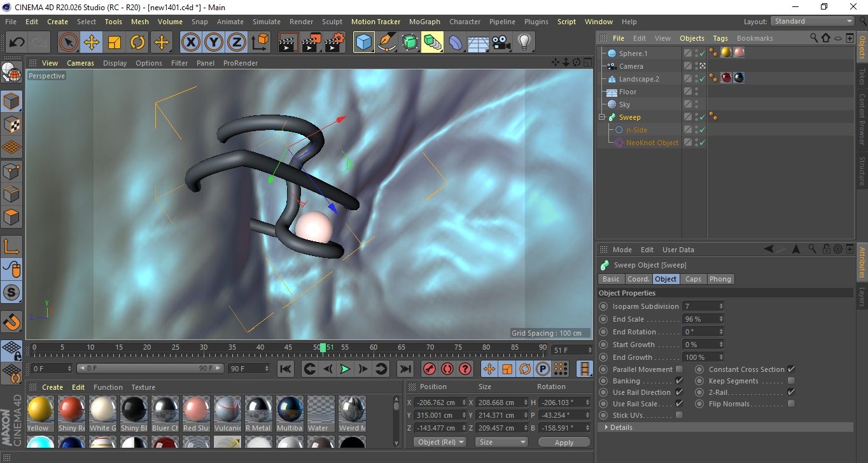Toggle the Banking checkbox
868x463 pixels.
pyautogui.click(x=679, y=381)
